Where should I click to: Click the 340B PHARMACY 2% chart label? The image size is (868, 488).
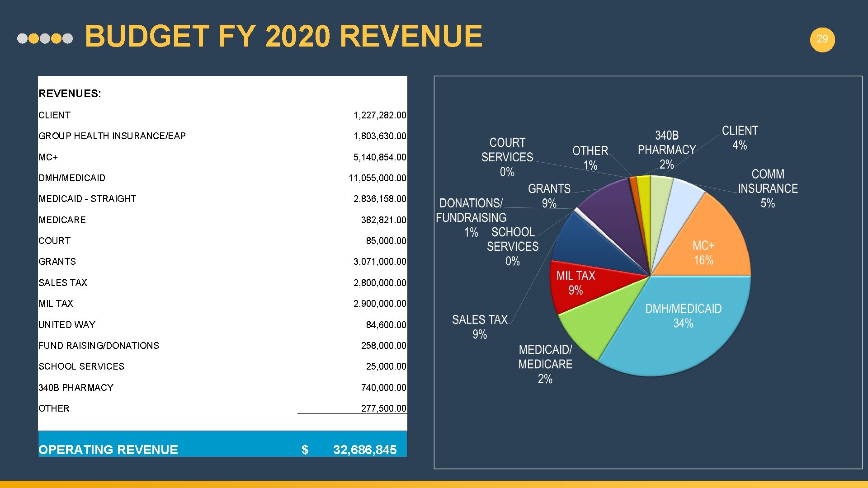coord(667,150)
